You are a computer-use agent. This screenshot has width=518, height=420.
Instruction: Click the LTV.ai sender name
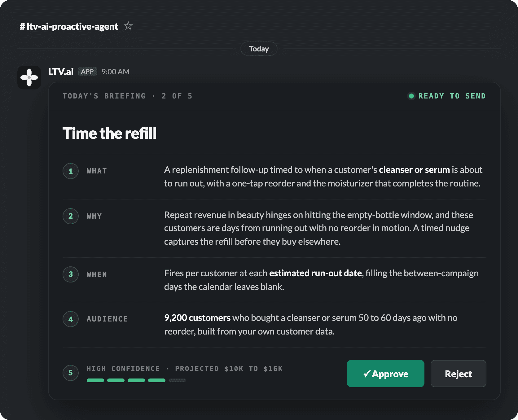(61, 72)
